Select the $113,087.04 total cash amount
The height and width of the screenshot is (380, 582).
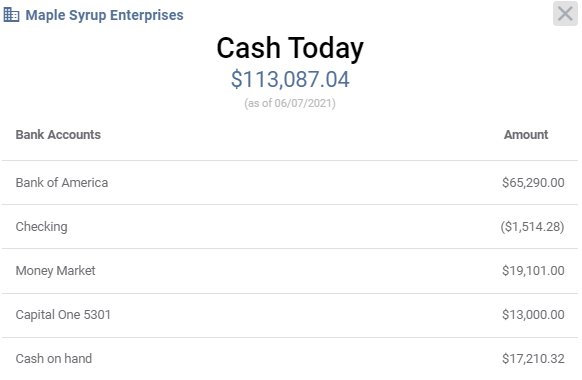290,79
